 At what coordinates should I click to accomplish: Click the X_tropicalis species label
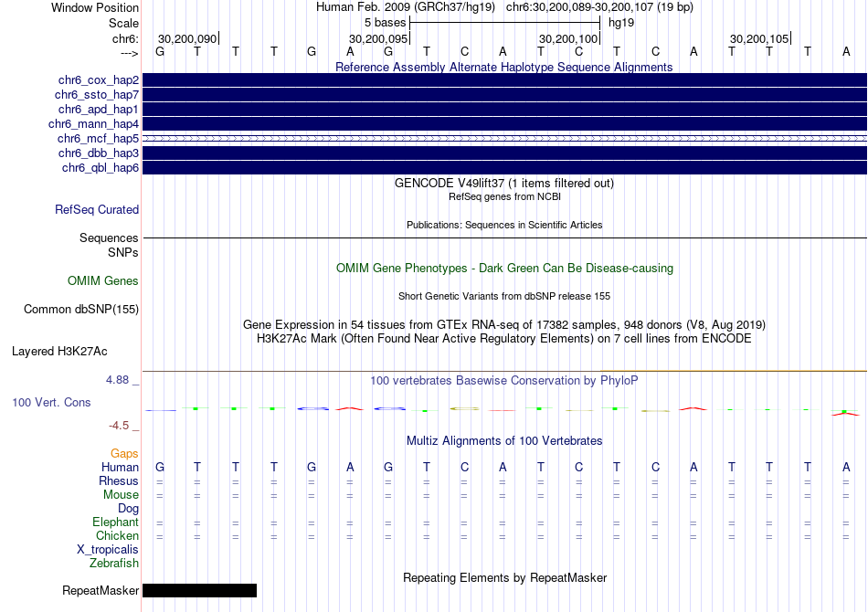pos(108,550)
